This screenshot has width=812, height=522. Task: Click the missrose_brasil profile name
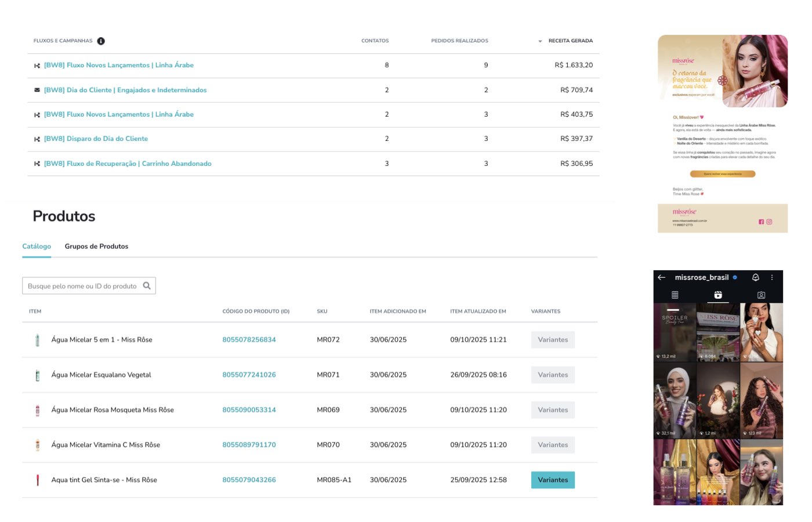(702, 277)
